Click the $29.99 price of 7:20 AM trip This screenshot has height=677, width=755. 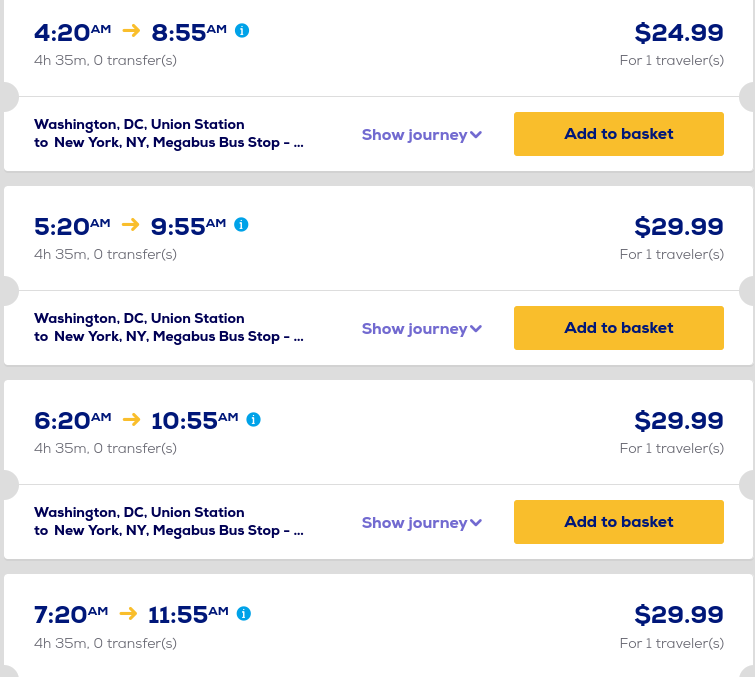678,614
